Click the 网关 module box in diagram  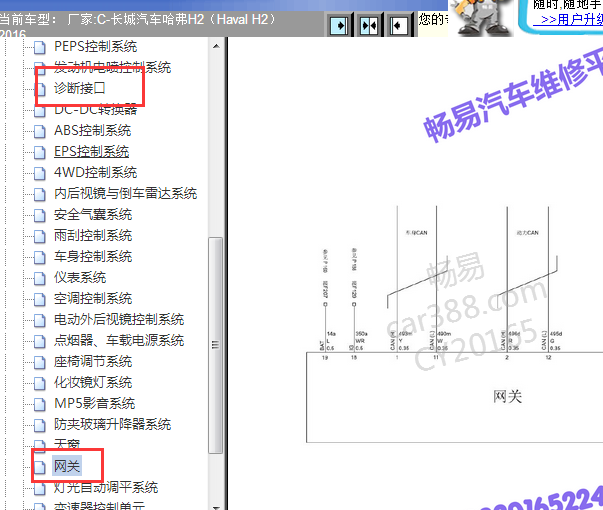point(455,397)
